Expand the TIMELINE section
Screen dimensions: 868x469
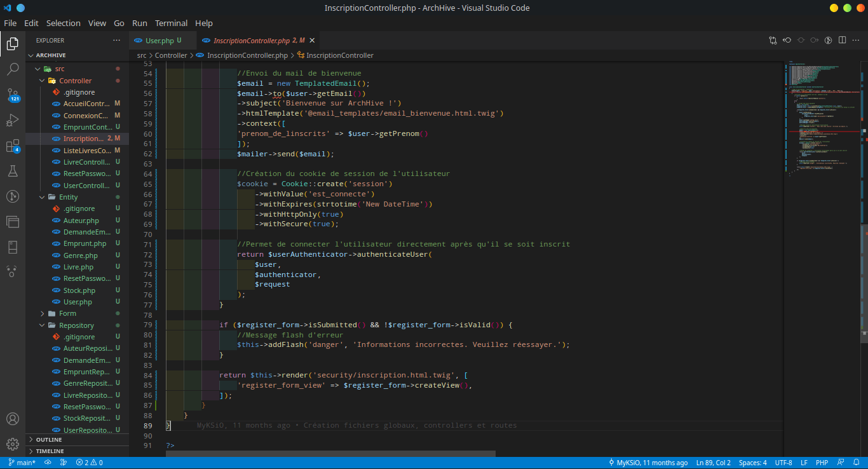coord(50,451)
